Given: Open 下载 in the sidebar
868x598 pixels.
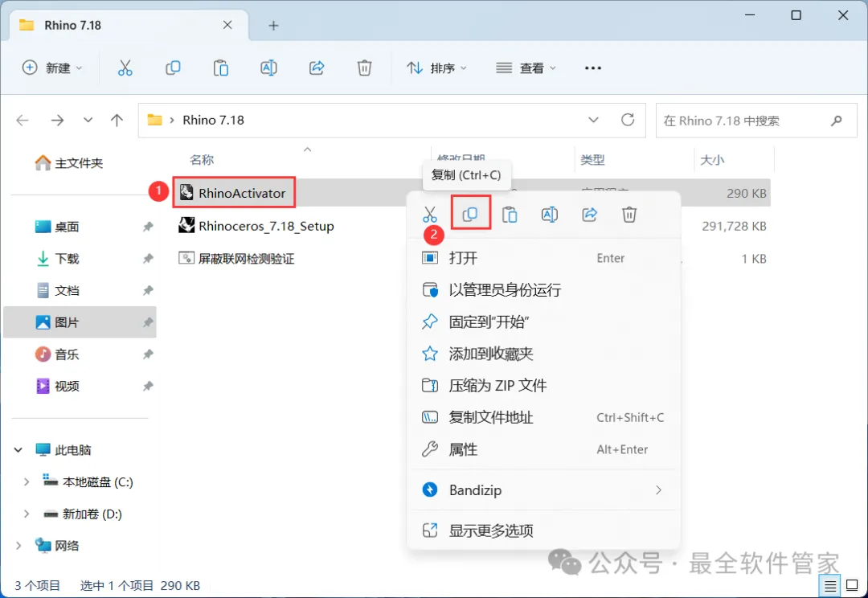Looking at the screenshot, I should click(x=58, y=259).
